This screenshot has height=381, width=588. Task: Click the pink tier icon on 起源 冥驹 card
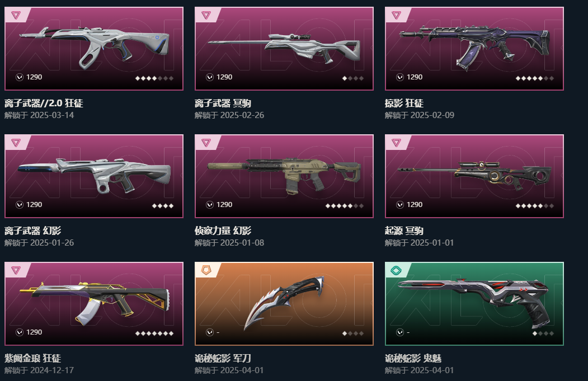396,143
